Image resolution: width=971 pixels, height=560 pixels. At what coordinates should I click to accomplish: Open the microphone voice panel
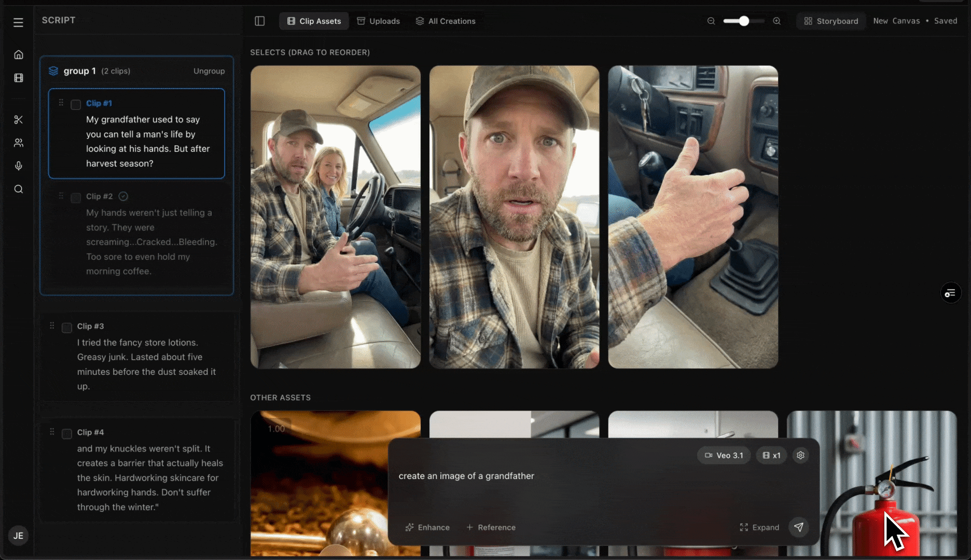19,166
